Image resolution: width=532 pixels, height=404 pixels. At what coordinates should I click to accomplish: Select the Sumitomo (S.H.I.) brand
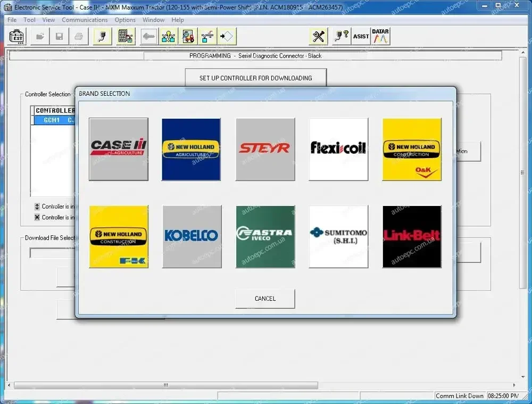click(x=338, y=236)
